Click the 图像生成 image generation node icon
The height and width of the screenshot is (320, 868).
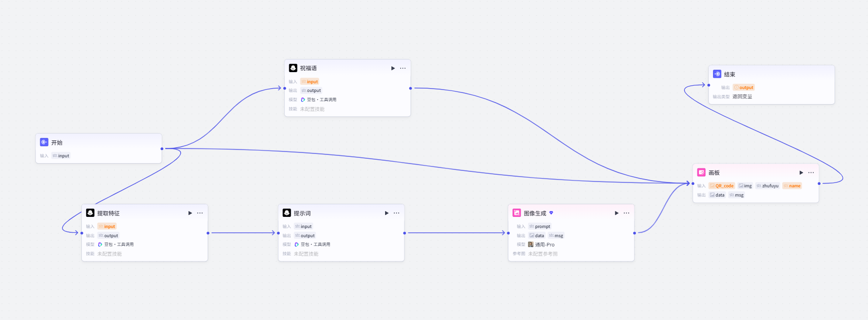[517, 213]
